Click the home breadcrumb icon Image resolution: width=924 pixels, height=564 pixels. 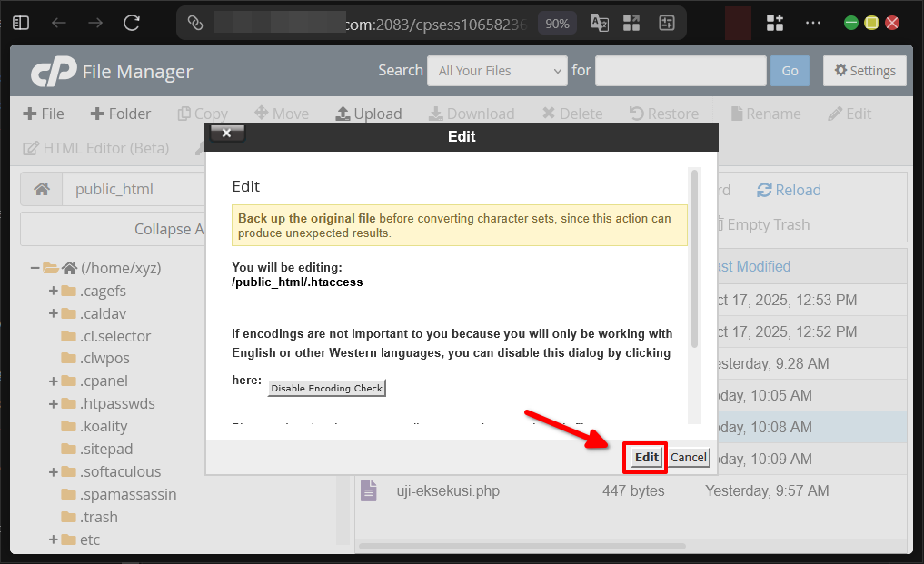tap(40, 190)
